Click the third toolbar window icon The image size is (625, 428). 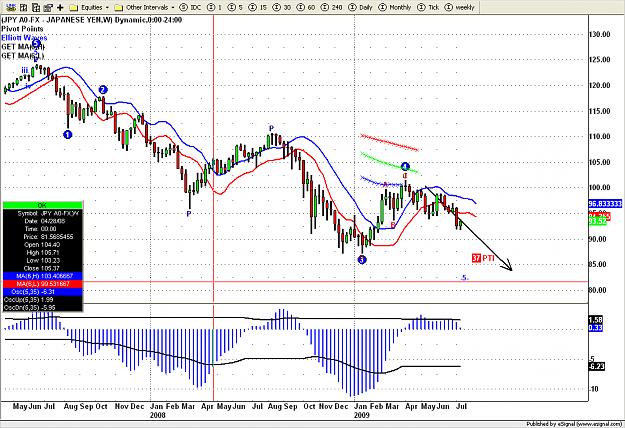click(36, 7)
